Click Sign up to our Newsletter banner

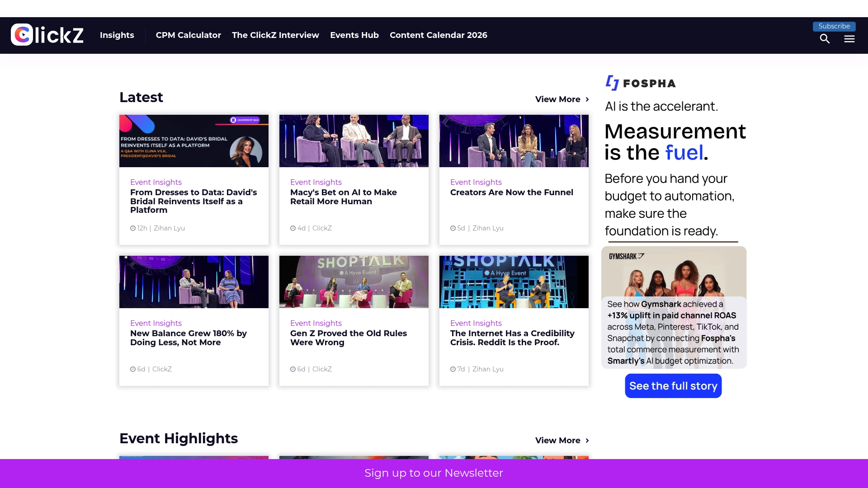(434, 473)
